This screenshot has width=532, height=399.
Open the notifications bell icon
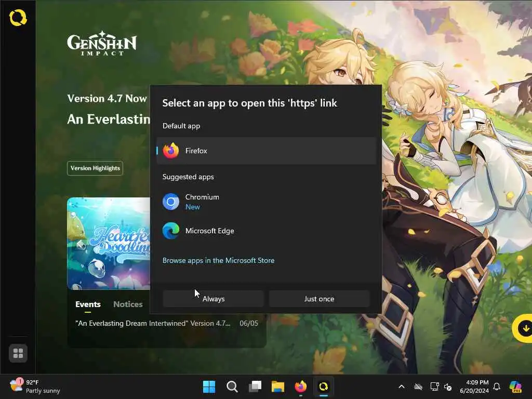[497, 387]
